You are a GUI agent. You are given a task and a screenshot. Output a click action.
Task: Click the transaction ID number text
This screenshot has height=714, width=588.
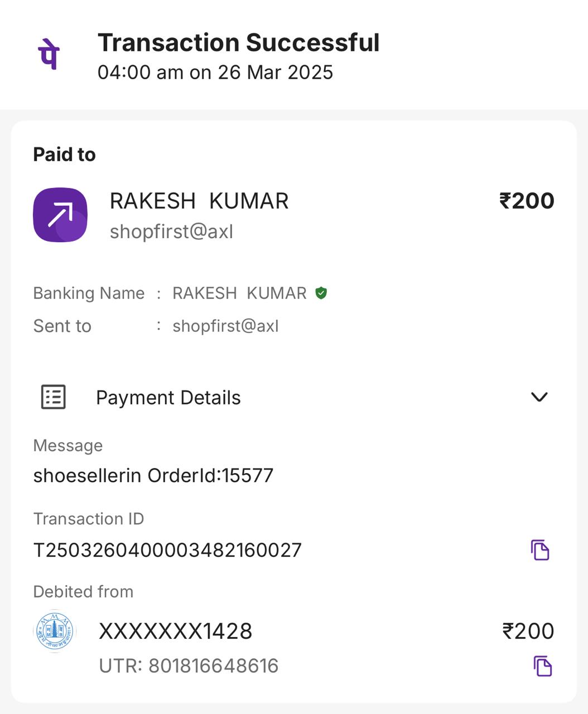click(x=167, y=550)
